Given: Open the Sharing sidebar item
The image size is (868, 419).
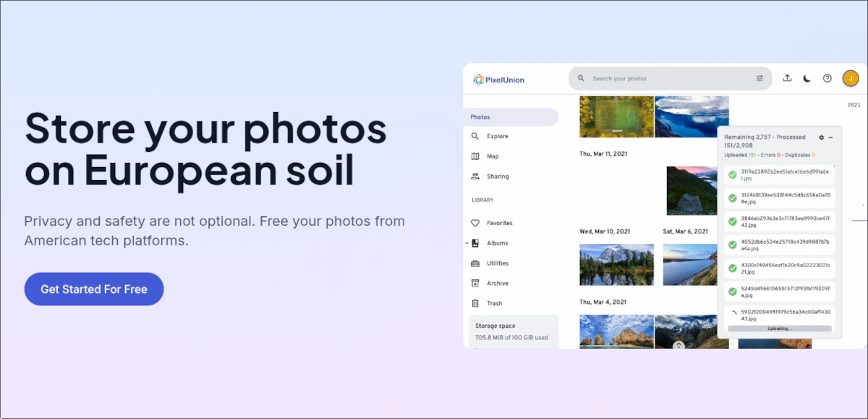Looking at the screenshot, I should pyautogui.click(x=497, y=177).
